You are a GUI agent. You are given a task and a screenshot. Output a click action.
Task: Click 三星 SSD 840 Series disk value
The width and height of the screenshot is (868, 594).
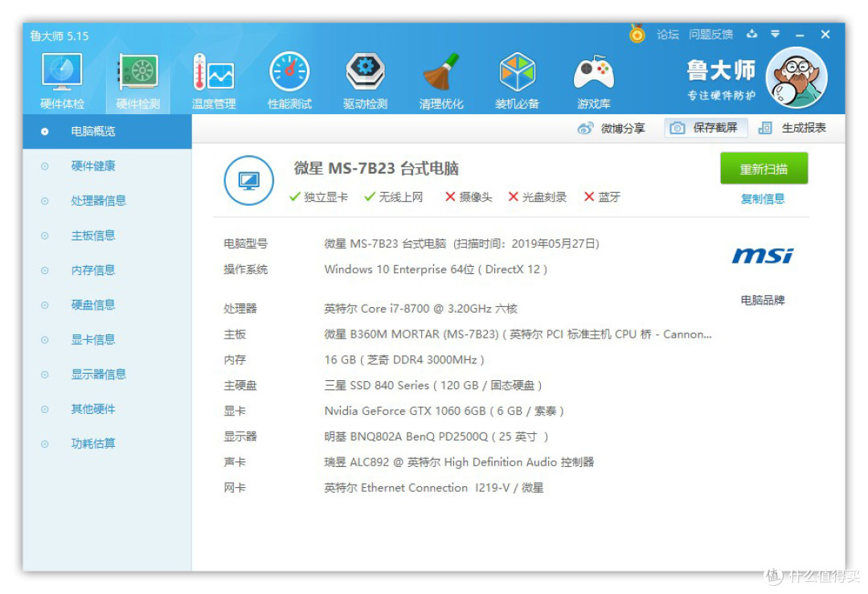tap(433, 385)
